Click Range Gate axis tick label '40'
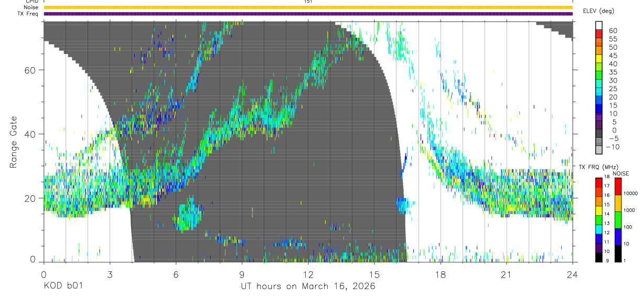644x297 pixels. tap(29, 134)
